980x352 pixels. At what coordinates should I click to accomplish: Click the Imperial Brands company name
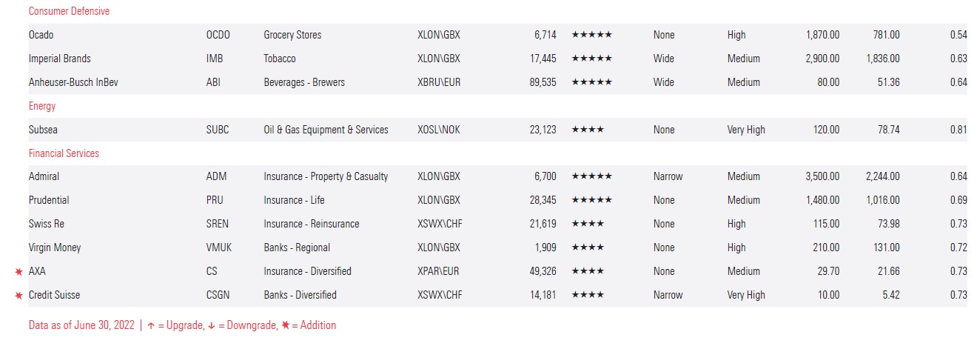(60, 59)
